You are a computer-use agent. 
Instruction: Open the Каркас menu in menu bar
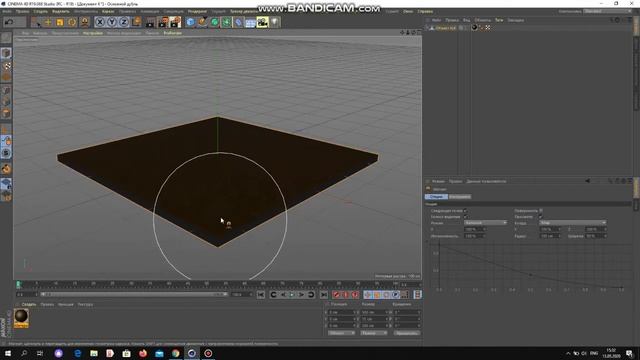pyautogui.click(x=108, y=11)
